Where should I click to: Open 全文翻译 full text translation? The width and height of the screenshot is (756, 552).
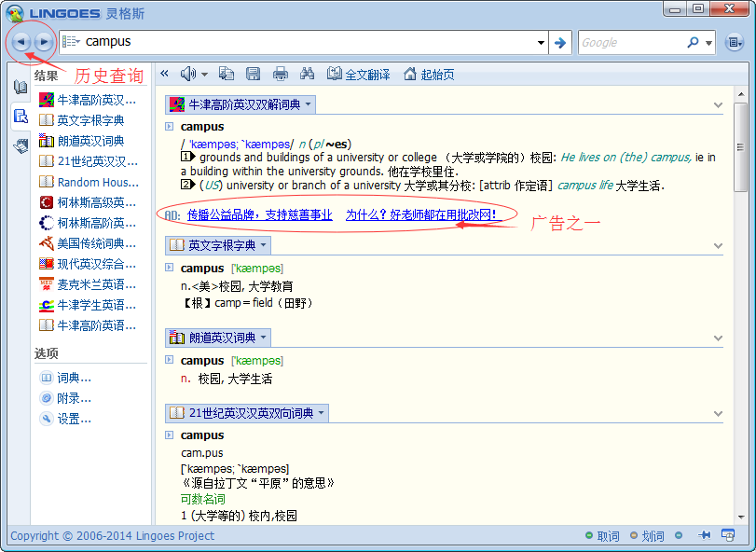coord(358,75)
